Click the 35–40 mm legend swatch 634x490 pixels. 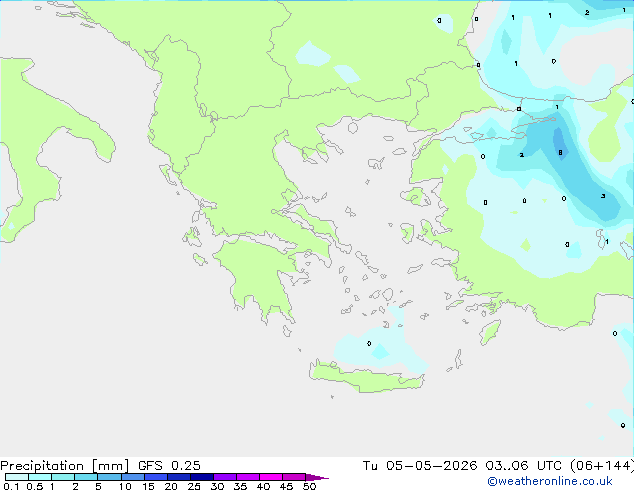pos(247,477)
